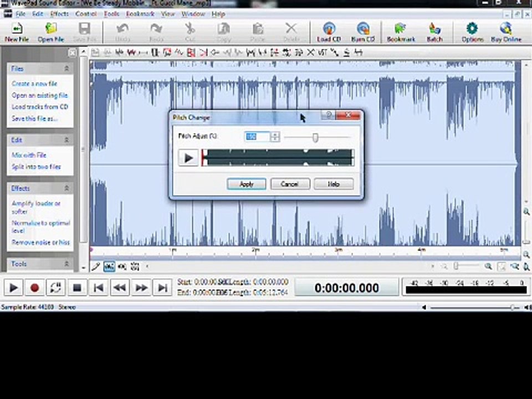The width and height of the screenshot is (532, 399).
Task: Start recording with the red record button
Action: (x=34, y=288)
